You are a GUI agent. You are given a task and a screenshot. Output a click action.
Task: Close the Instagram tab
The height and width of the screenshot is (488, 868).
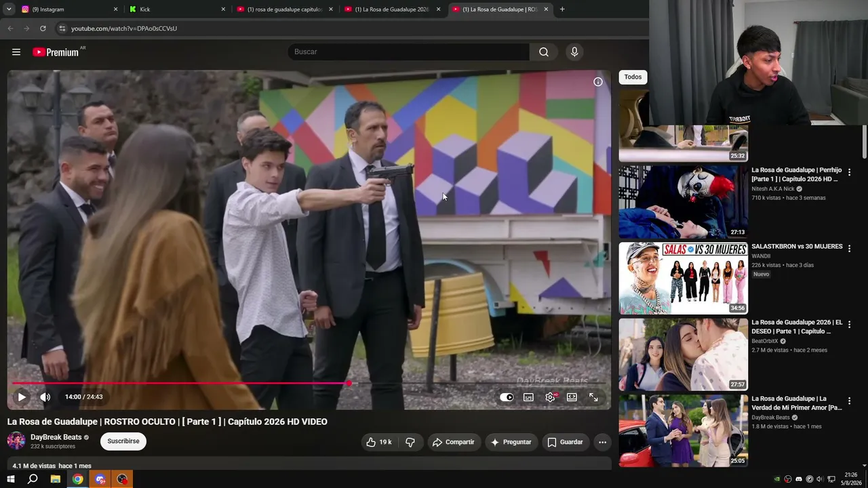tap(115, 9)
